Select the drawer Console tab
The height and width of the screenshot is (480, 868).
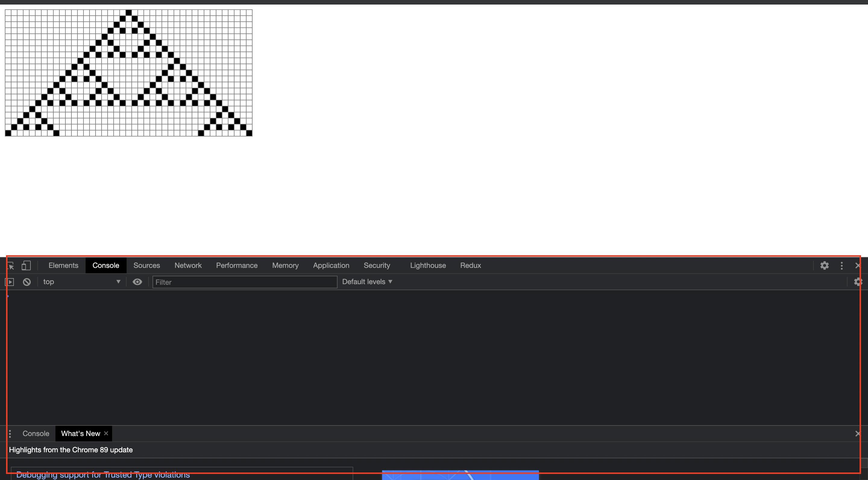pos(36,434)
